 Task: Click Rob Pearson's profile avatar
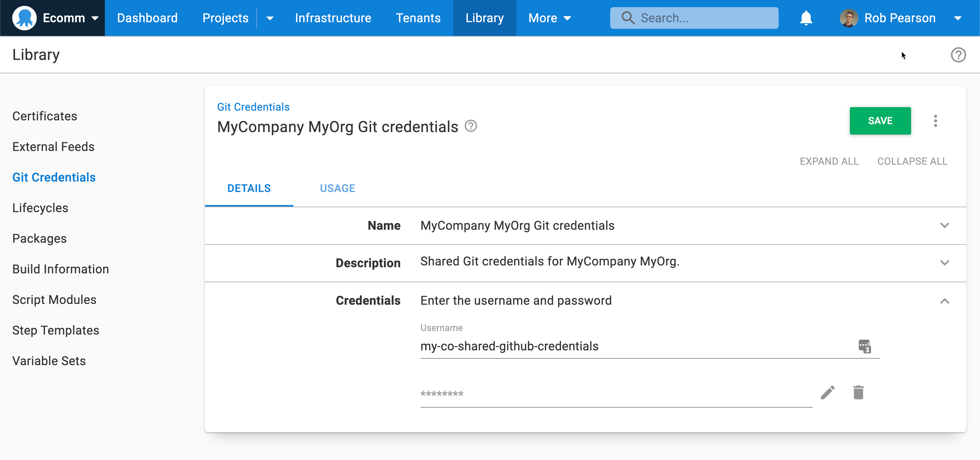tap(849, 18)
